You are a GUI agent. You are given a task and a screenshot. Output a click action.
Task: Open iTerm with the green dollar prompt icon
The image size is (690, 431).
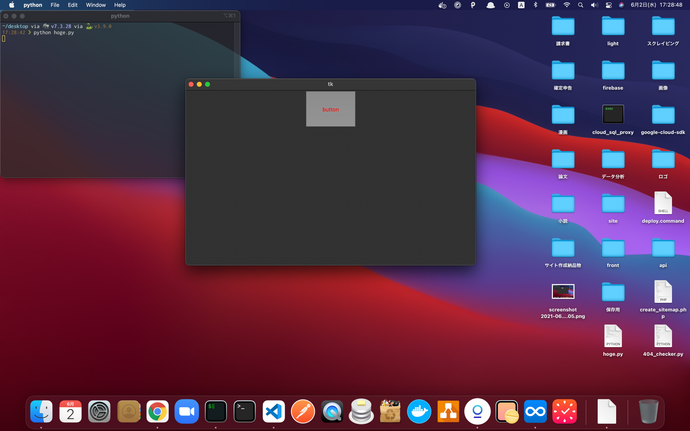[x=216, y=411]
